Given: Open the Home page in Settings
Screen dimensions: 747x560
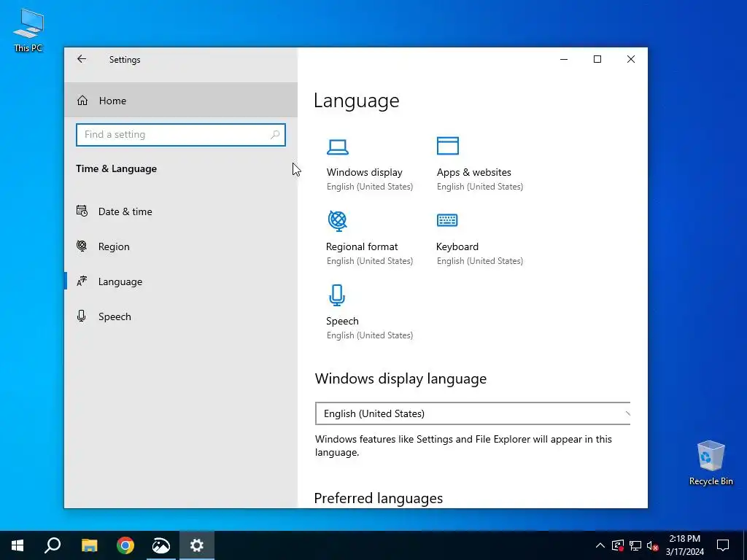Looking at the screenshot, I should coord(181,101).
